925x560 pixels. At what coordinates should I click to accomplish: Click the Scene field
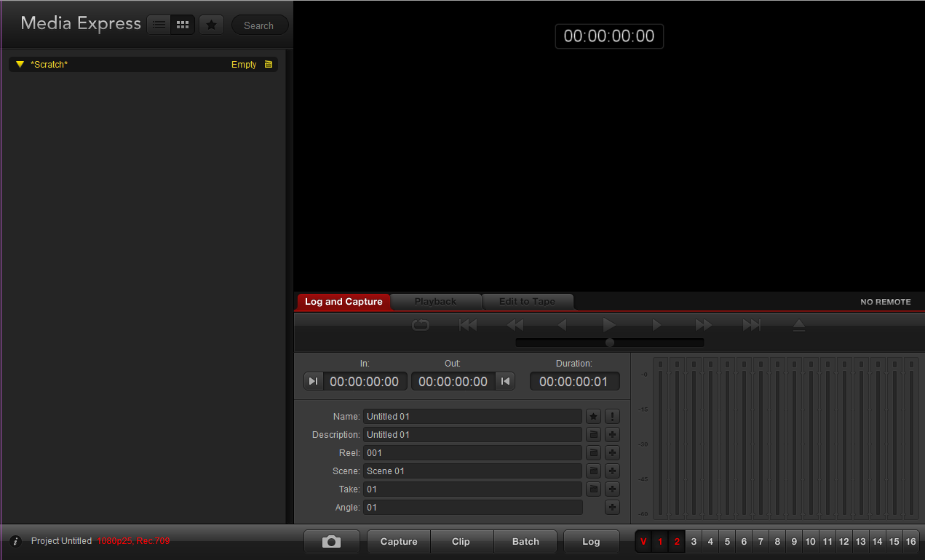point(472,471)
